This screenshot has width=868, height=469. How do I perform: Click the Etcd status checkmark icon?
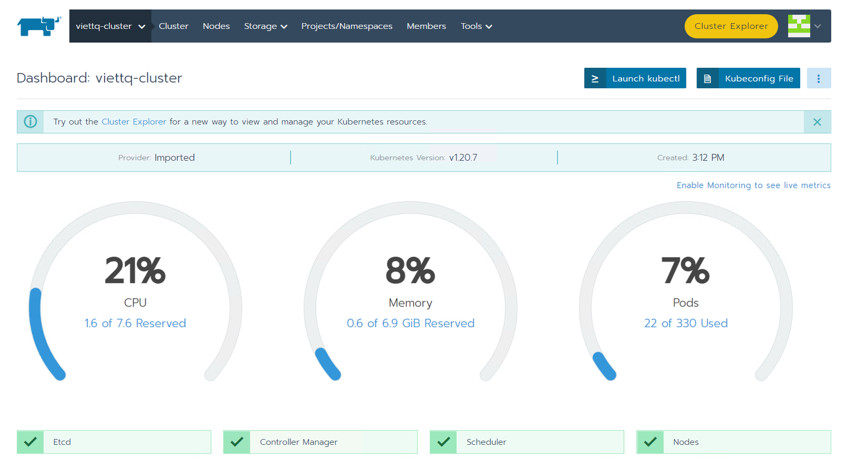coord(31,442)
